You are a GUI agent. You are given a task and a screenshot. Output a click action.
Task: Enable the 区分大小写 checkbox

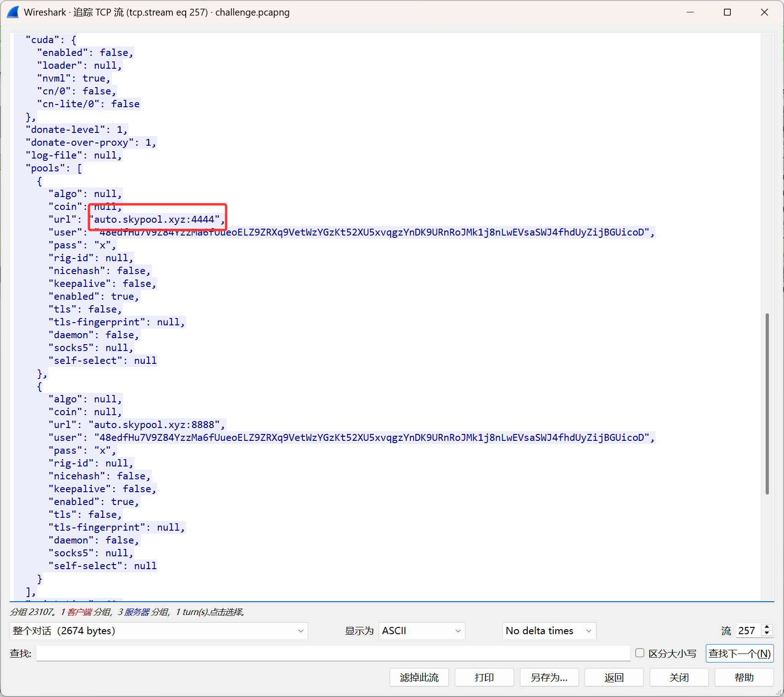[640, 653]
